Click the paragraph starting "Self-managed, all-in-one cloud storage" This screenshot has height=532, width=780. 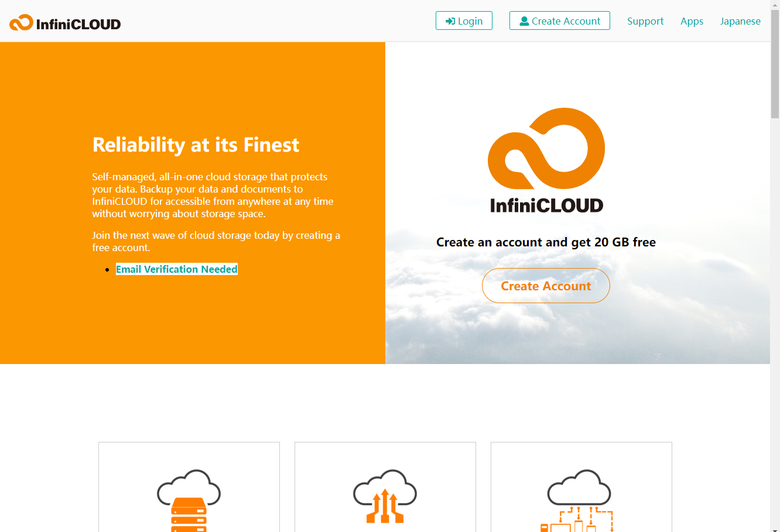(213, 195)
